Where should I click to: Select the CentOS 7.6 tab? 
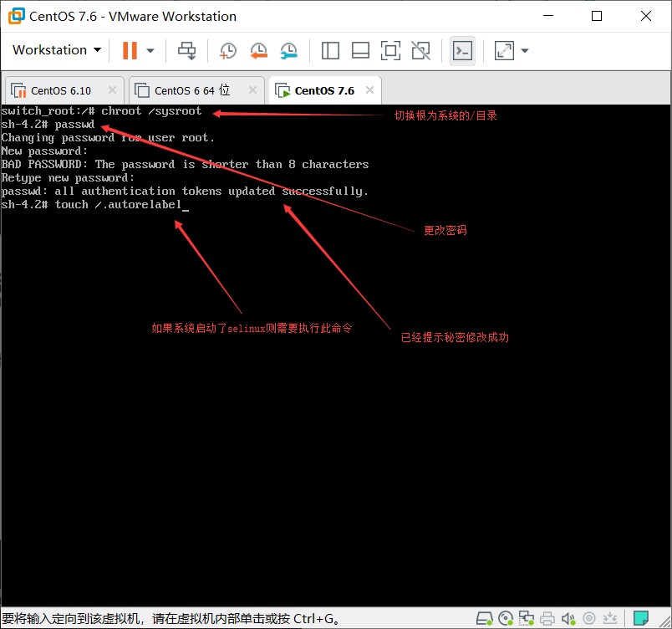pyautogui.click(x=324, y=91)
